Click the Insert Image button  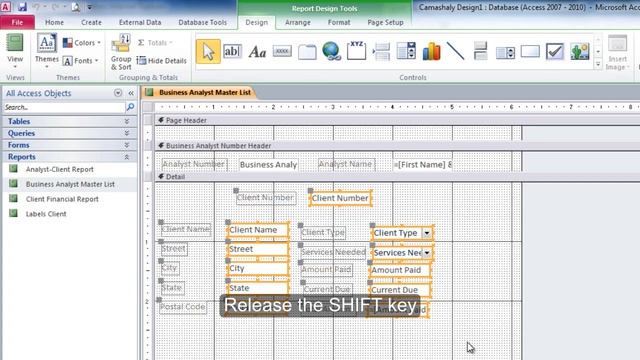click(618, 53)
